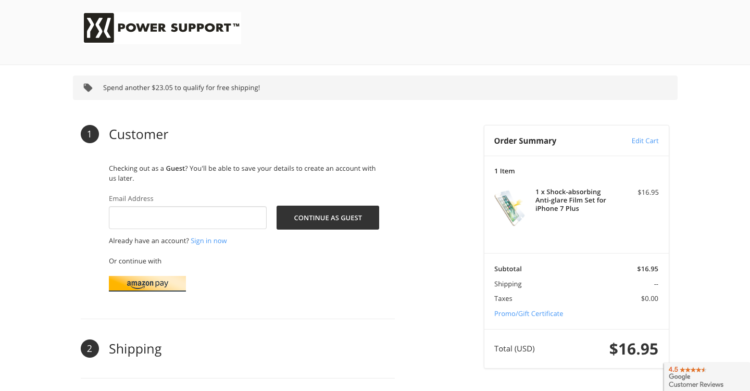Open the Sign in now link
750x391 pixels.
click(x=209, y=241)
